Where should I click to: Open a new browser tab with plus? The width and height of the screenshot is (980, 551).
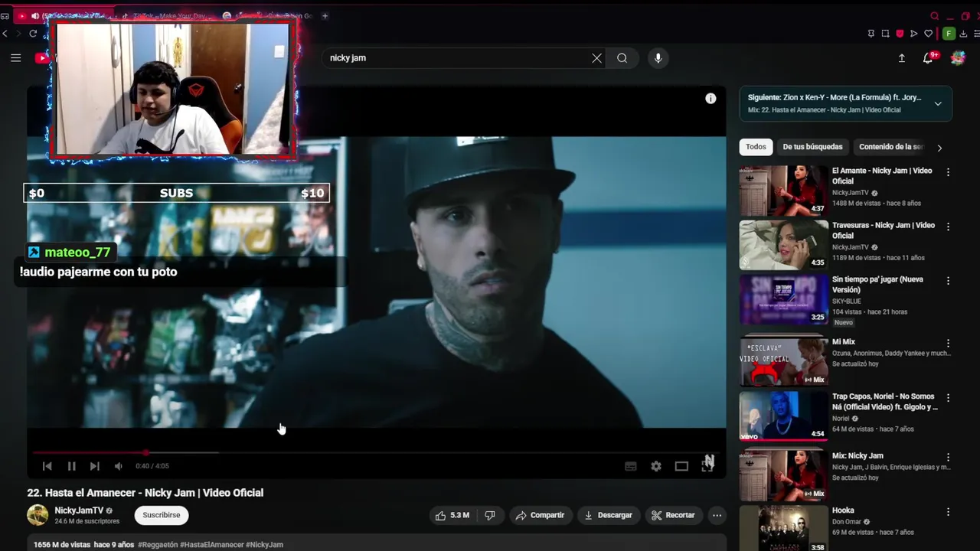[x=325, y=15]
